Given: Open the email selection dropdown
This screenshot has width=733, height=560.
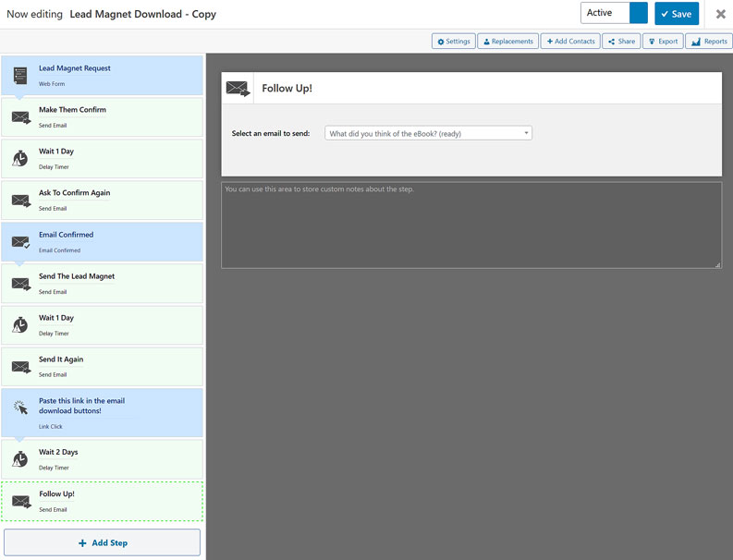Looking at the screenshot, I should 428,133.
